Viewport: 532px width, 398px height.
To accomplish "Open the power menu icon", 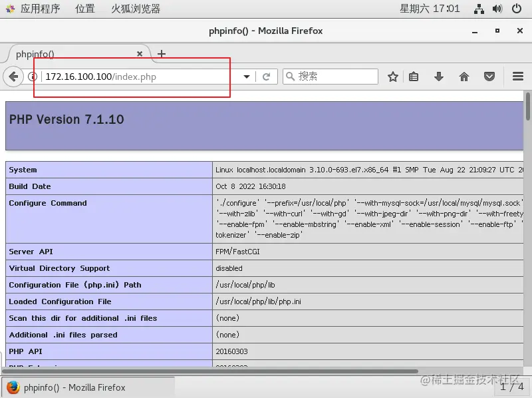I will [517, 9].
